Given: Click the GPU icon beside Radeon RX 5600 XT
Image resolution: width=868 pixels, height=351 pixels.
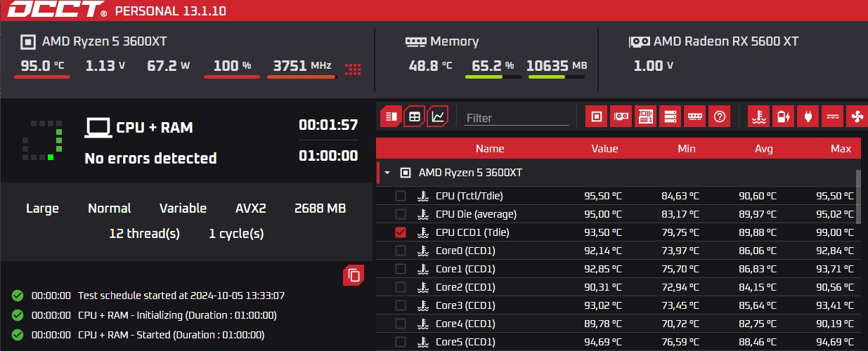Looking at the screenshot, I should [x=639, y=42].
